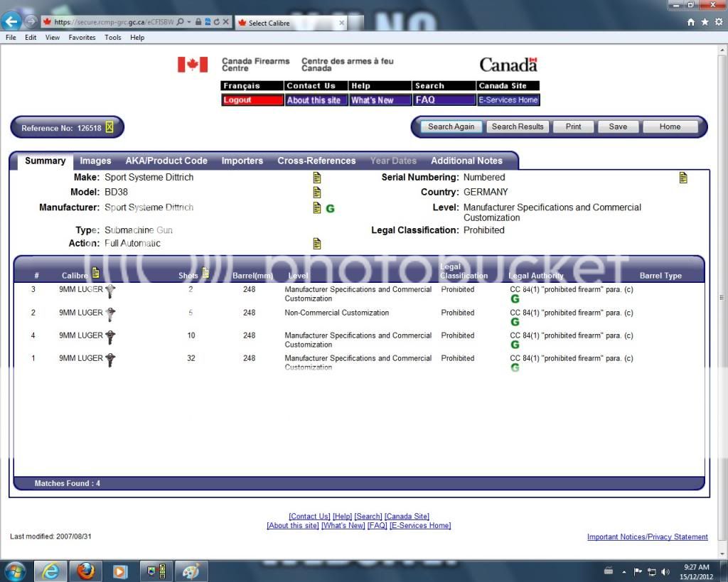Click the green G icon beside Manufacturer
Screen dimensions: 728x582
click(x=330, y=208)
